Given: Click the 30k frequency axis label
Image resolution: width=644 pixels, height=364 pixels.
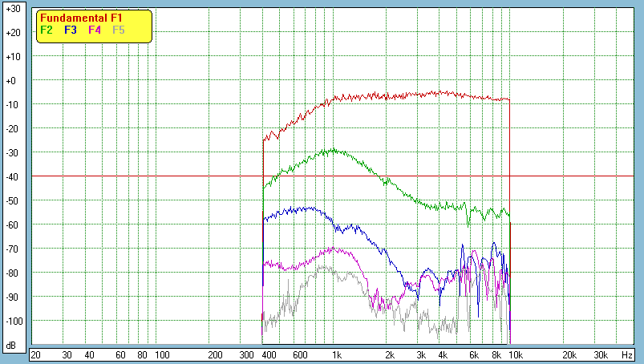Looking at the screenshot, I should (x=599, y=354).
